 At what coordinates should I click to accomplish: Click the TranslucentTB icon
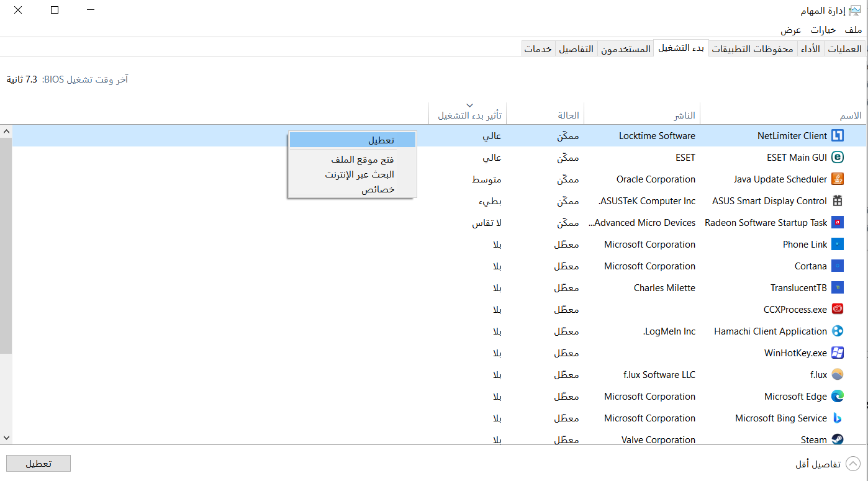tap(838, 288)
